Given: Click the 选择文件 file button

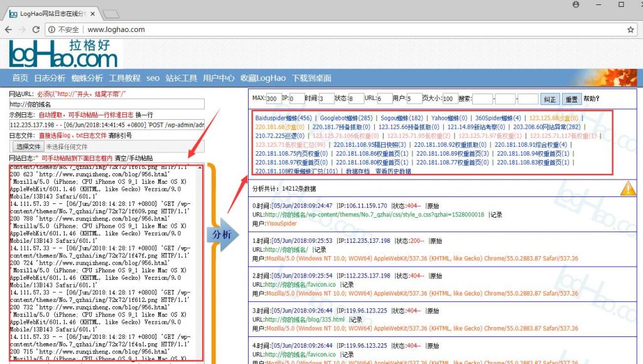Looking at the screenshot, I should click(x=28, y=146).
